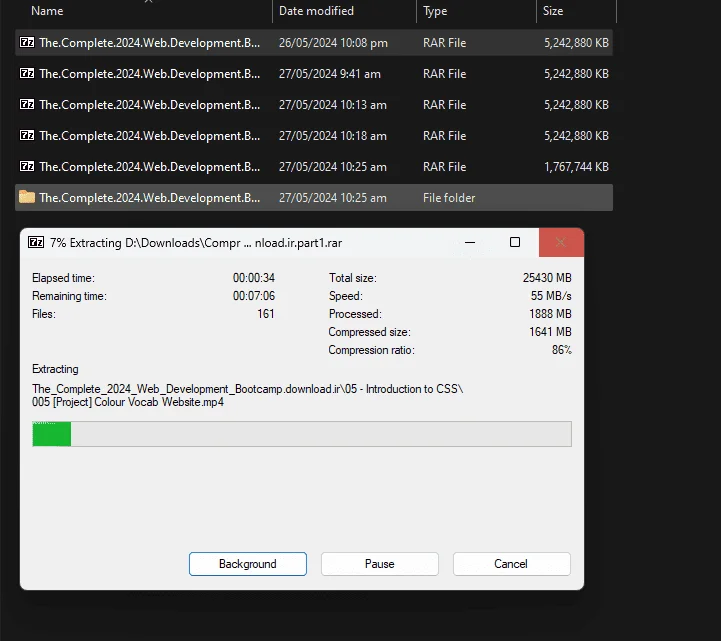Click the 7z icon of the 1,767,744 KB file
The image size is (721, 641).
coord(27,166)
